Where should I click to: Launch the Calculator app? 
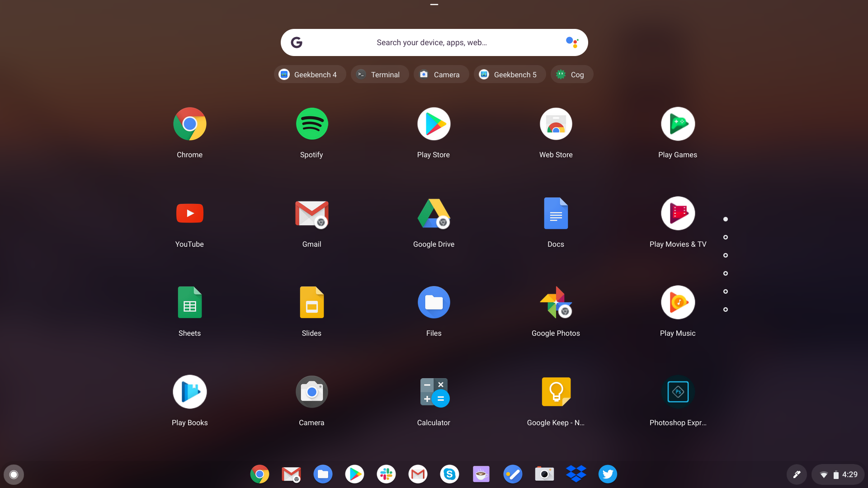[x=434, y=392]
